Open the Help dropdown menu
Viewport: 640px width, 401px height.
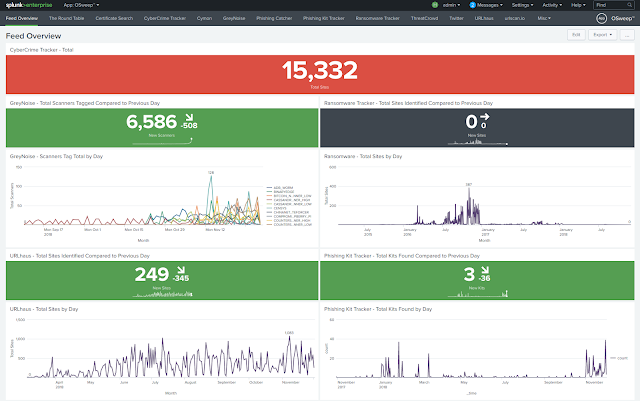point(578,5)
